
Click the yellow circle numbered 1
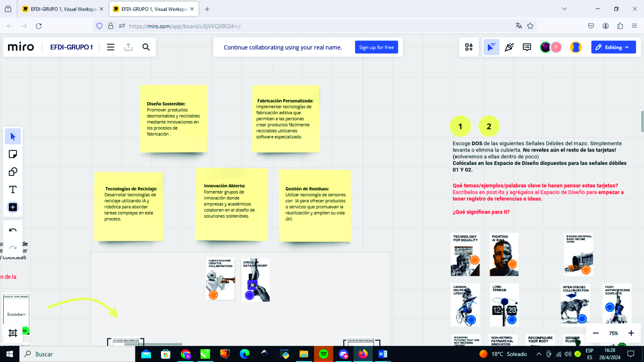[x=461, y=126]
